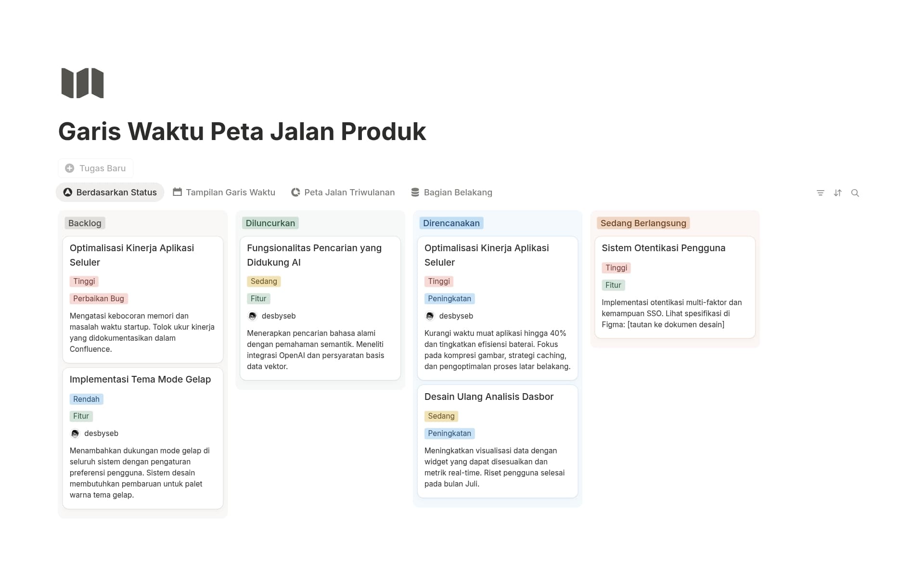Click the Tugas Baru button
The image size is (924, 577).
[x=96, y=168]
